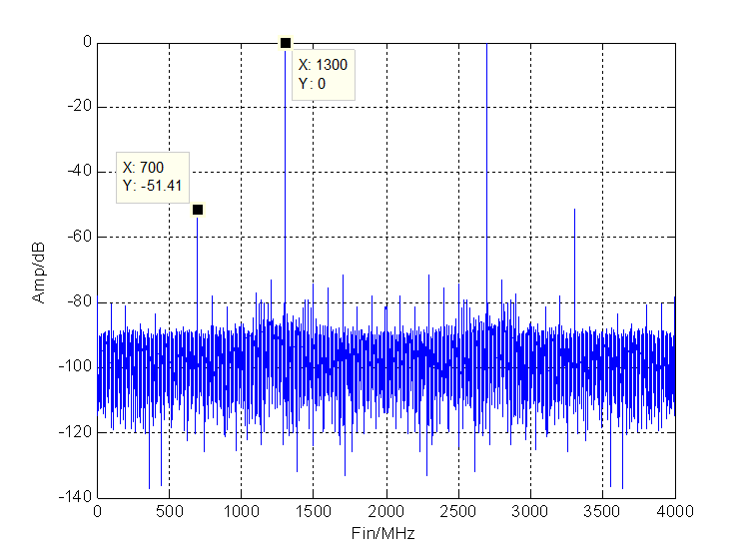The height and width of the screenshot is (560, 747).
Task: Click the x-axis tick label 2000
Action: [x=385, y=511]
